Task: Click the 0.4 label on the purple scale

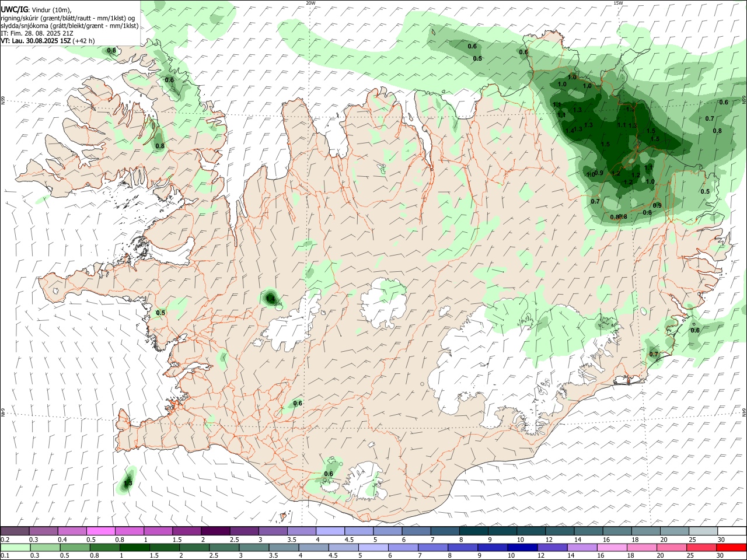Action: pos(62,540)
